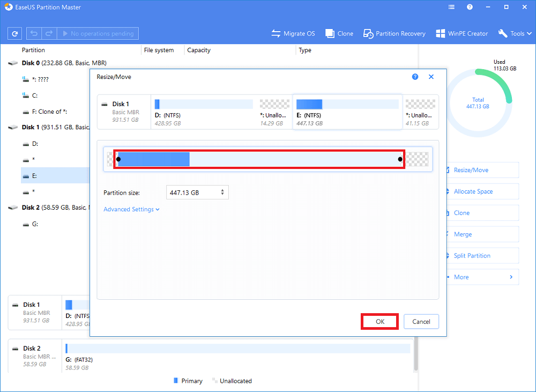Select Disk 1 in the partition list
The width and height of the screenshot is (536, 392).
coord(55,127)
